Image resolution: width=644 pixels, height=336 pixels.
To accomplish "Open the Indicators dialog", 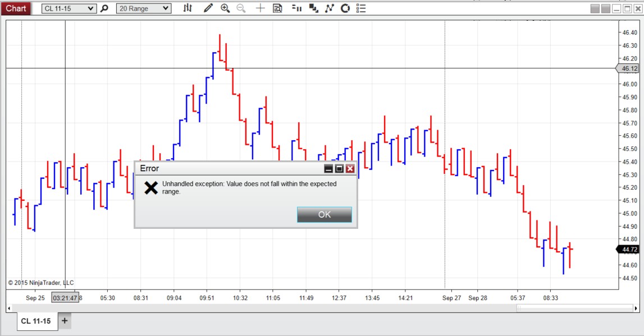I will point(330,8).
